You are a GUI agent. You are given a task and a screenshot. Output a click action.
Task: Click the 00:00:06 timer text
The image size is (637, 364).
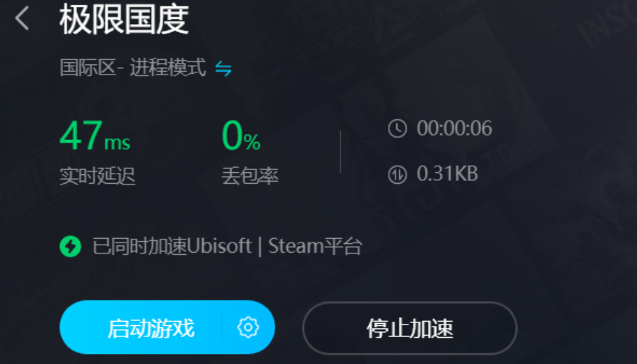[x=454, y=128]
